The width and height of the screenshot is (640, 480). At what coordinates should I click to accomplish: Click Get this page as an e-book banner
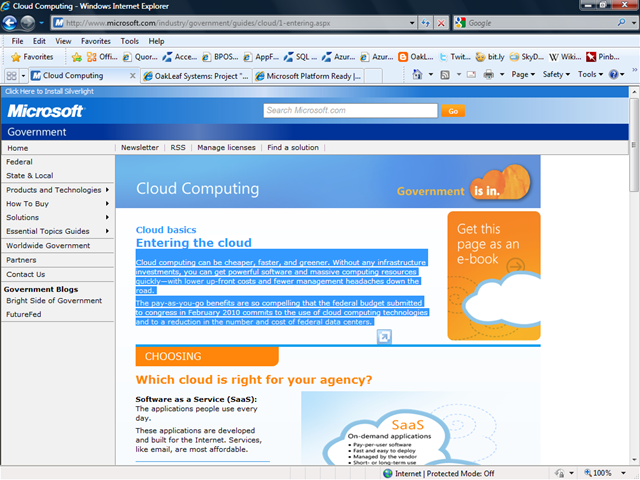[x=494, y=276]
